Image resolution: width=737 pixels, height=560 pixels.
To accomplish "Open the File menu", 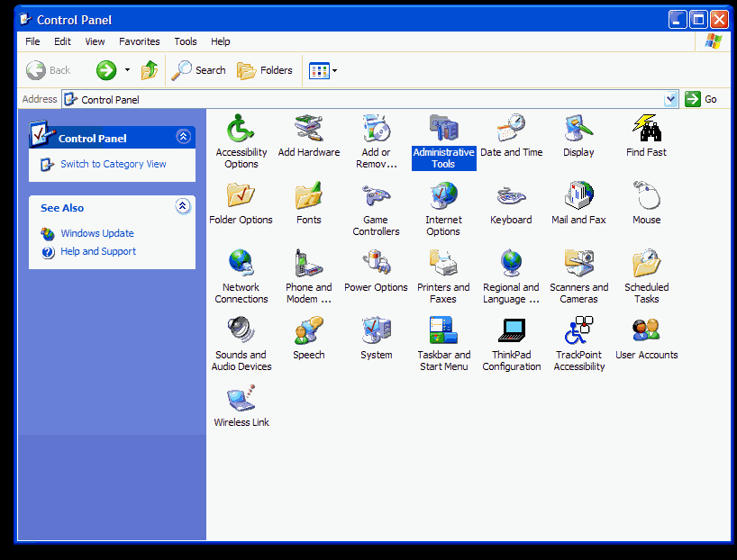I will tap(32, 41).
